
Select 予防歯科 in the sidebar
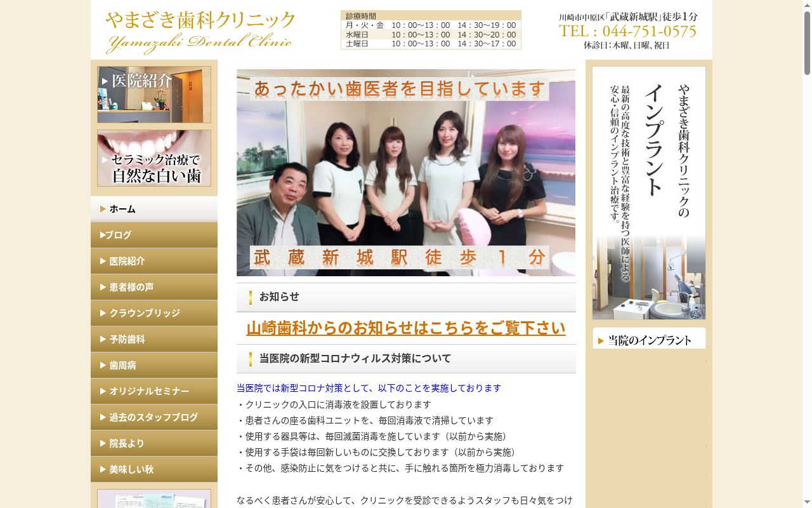[154, 339]
